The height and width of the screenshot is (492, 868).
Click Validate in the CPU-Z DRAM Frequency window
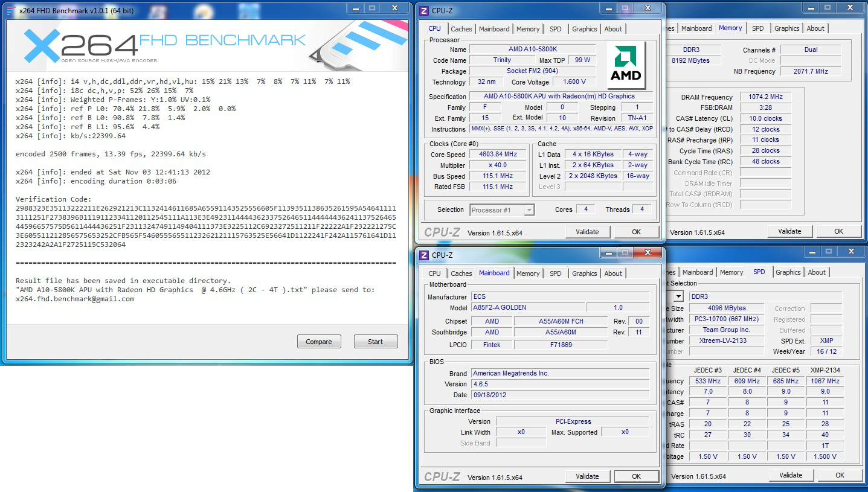coord(789,231)
